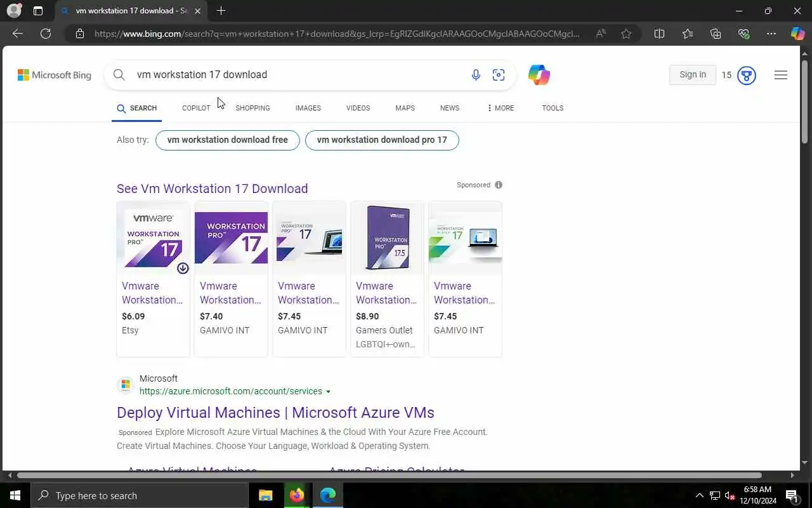Screen dimensions: 812x508
Task: Open the $7.40 GAMIVO product thumbnail
Action: click(231, 238)
